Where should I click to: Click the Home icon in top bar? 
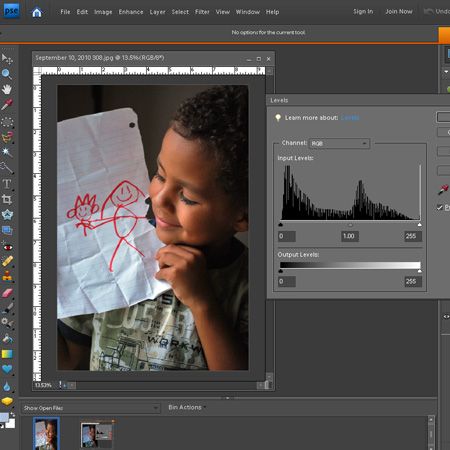pos(37,12)
